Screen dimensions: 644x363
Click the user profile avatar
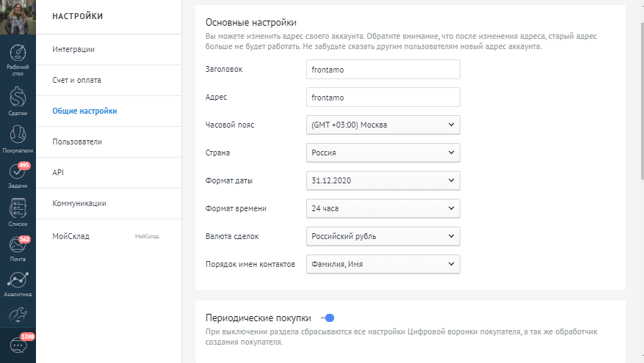(18, 18)
